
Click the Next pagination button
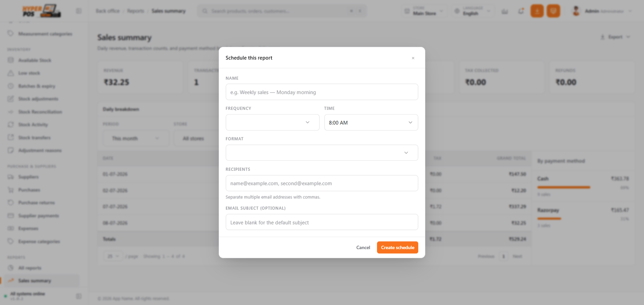pyautogui.click(x=517, y=256)
